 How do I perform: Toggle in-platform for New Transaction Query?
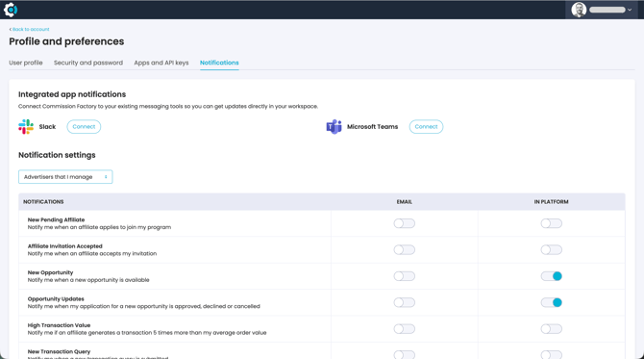[551, 354]
